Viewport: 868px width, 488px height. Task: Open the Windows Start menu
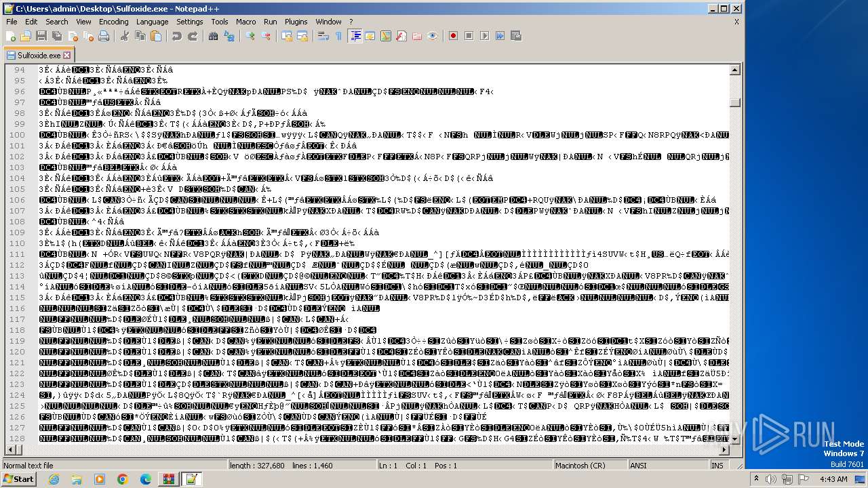pos(18,479)
